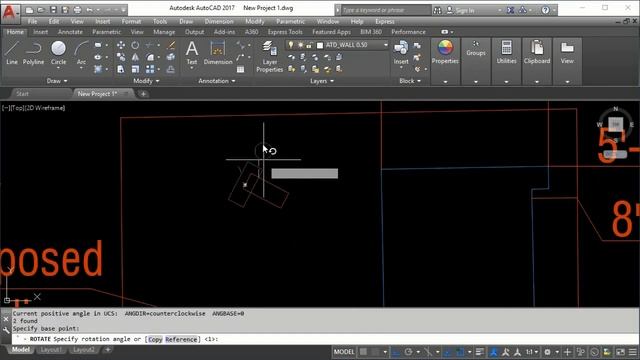Open the Tools menu
Viewport: 640px width, 360px height.
[160, 21]
